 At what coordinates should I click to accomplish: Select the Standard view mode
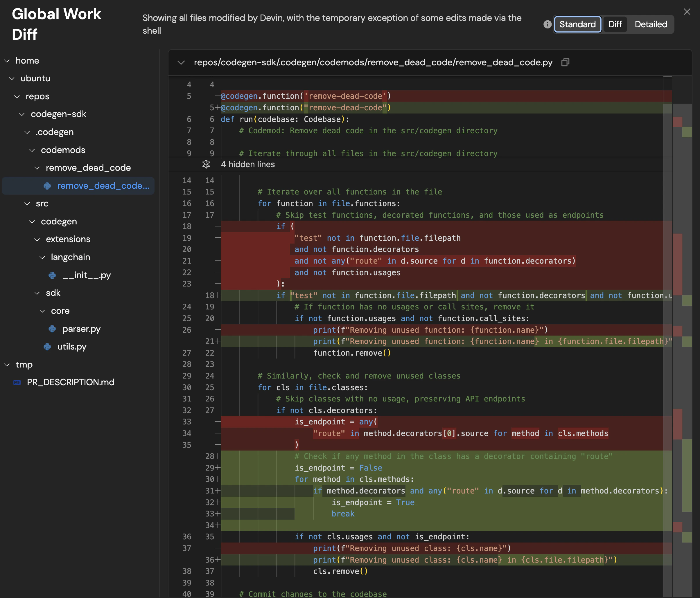pyautogui.click(x=577, y=24)
